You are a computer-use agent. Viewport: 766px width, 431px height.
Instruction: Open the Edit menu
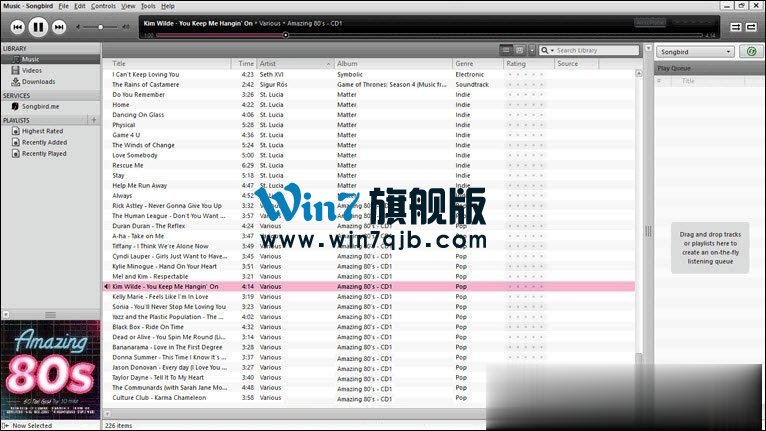[80, 6]
